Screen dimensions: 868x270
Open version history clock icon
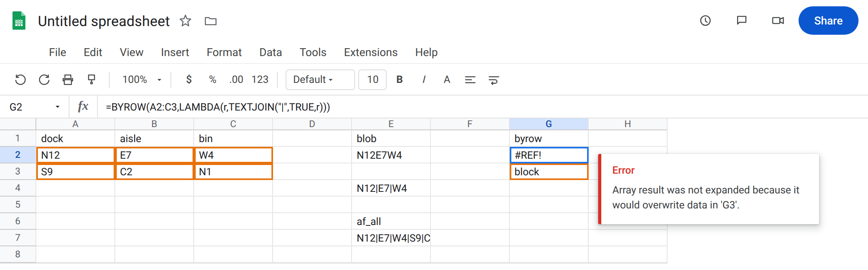(705, 21)
